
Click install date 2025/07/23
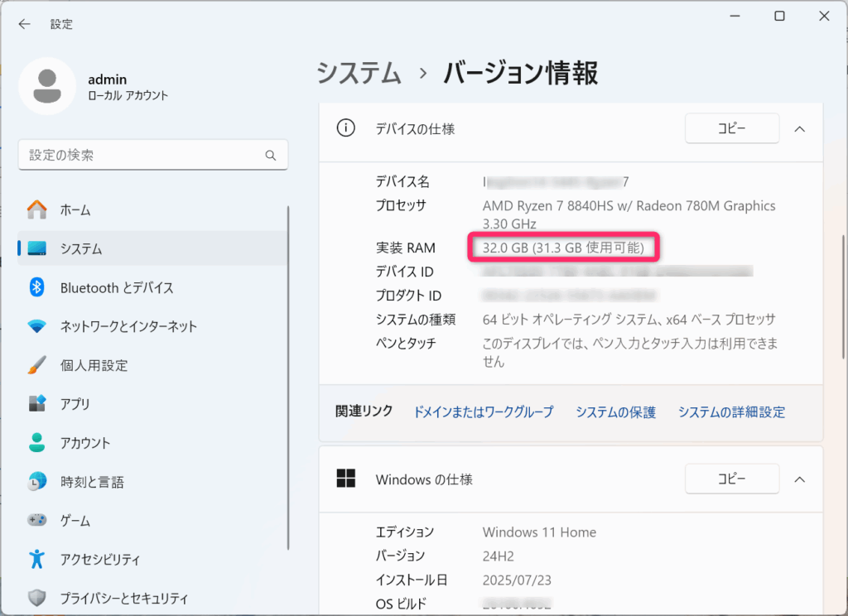coord(517,580)
